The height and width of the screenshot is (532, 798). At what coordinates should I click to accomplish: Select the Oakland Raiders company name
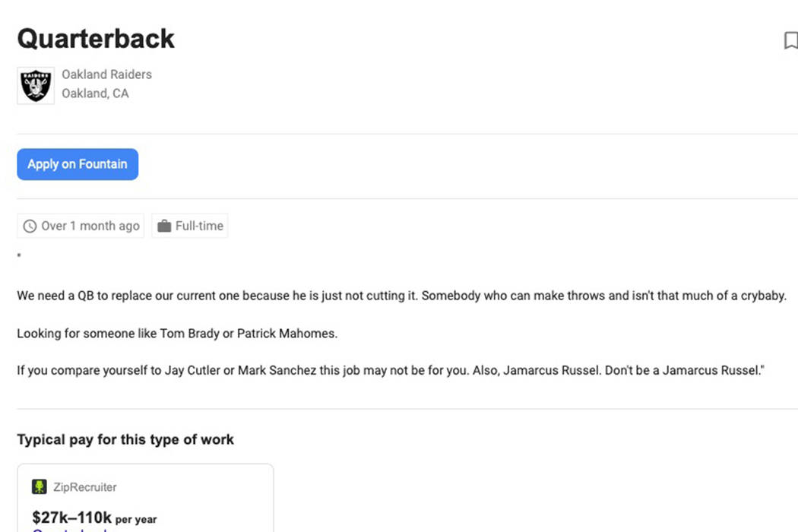[106, 74]
